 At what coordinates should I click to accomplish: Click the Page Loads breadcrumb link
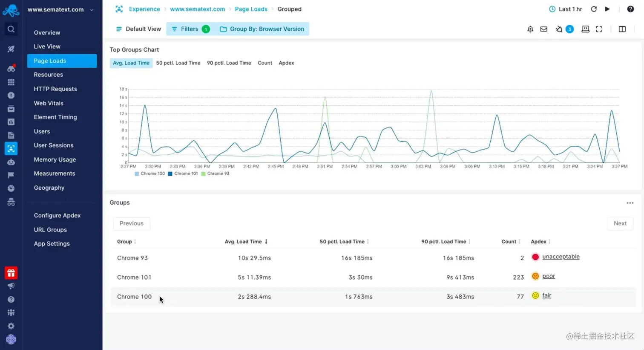coord(251,9)
